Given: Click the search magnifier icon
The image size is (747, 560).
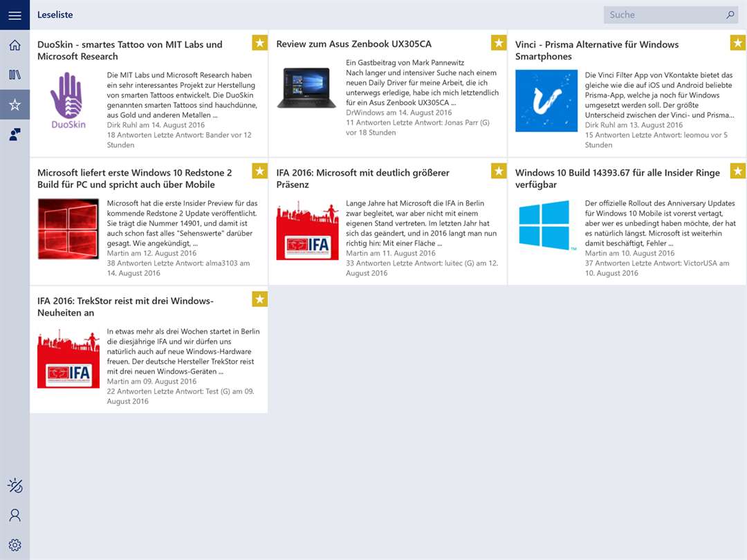Looking at the screenshot, I should [x=730, y=15].
